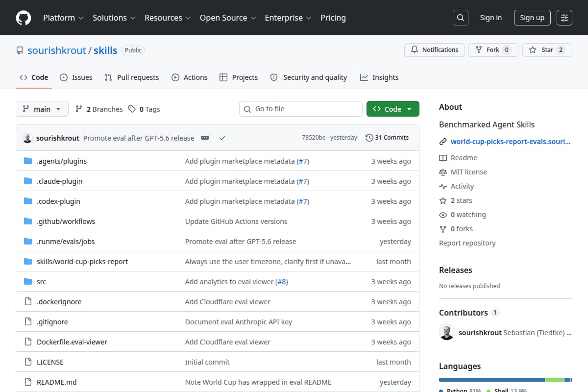Open commit hash 78520be
Image resolution: width=588 pixels, height=392 pixels.
point(314,138)
